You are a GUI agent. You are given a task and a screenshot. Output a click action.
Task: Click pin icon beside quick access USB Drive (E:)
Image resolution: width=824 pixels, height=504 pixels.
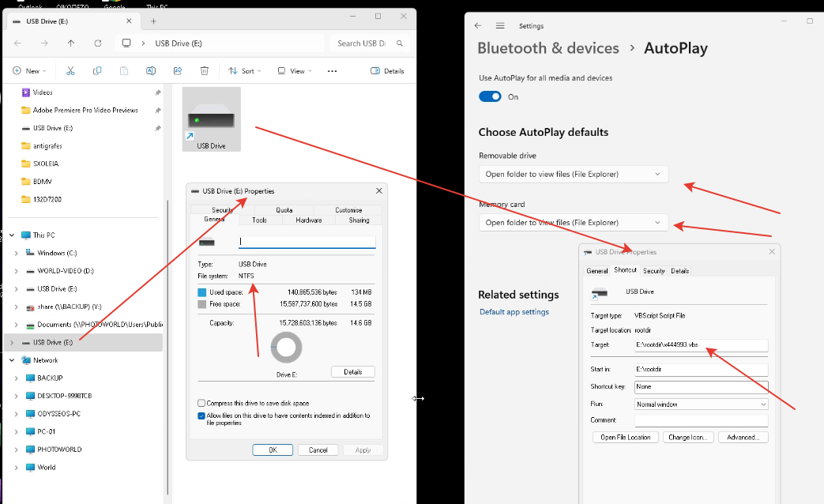[158, 128]
